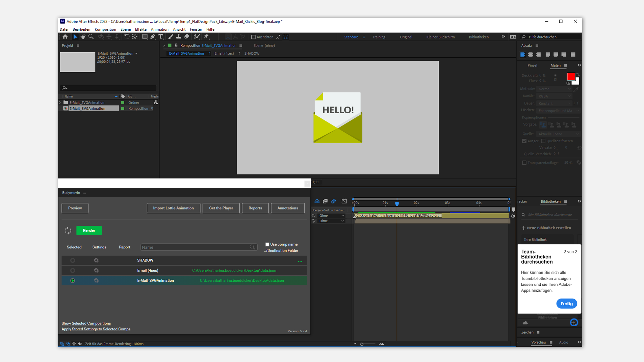Click the green Render button
The height and width of the screenshot is (362, 644).
89,230
